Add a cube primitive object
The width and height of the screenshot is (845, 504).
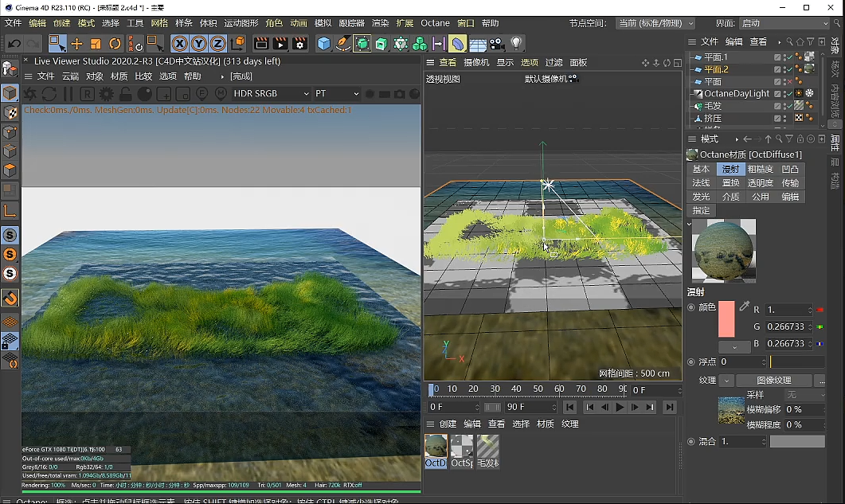click(x=324, y=44)
